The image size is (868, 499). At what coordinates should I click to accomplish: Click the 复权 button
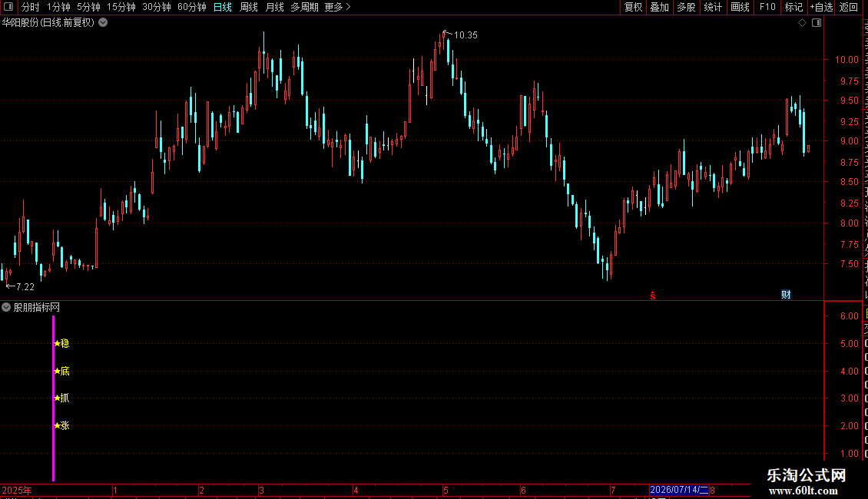point(633,7)
